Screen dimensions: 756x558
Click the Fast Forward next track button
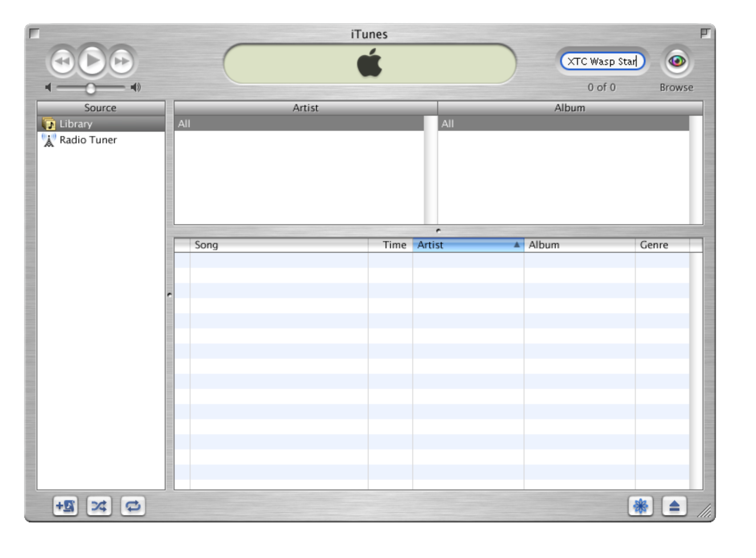[x=122, y=61]
